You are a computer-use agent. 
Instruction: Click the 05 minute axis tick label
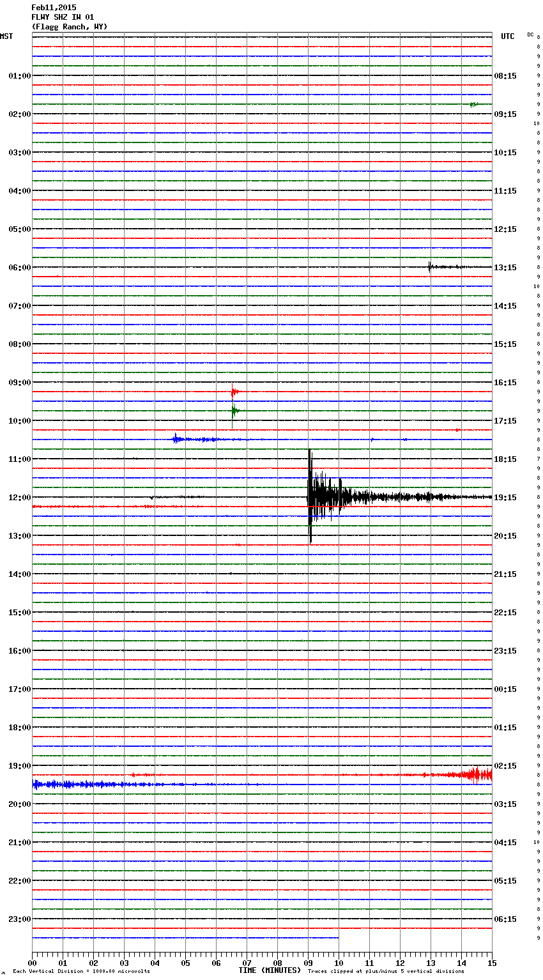pos(185,963)
